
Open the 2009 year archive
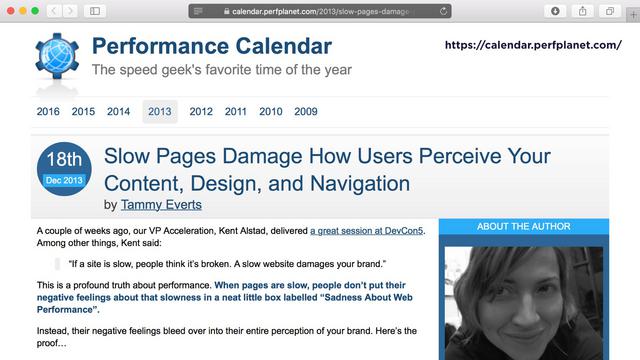(306, 111)
